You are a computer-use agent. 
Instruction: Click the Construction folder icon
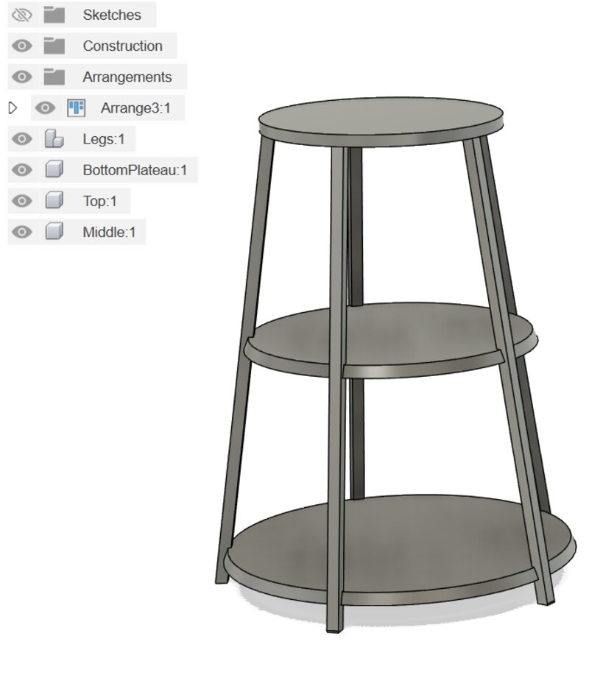click(x=54, y=46)
